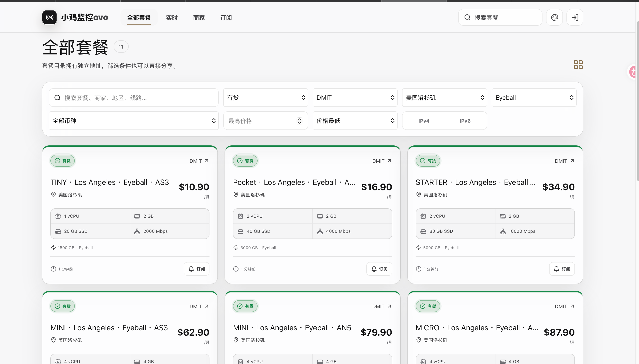Focus the top 搜索套餐 search field
The image size is (639, 364).
point(500,17)
